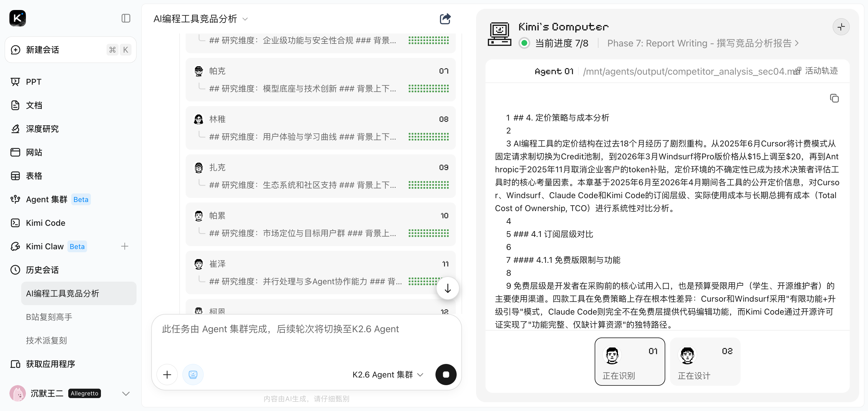The width and height of the screenshot is (868, 411).
Task: Expand Phase 7 Report Writing progress details
Action: tap(703, 44)
